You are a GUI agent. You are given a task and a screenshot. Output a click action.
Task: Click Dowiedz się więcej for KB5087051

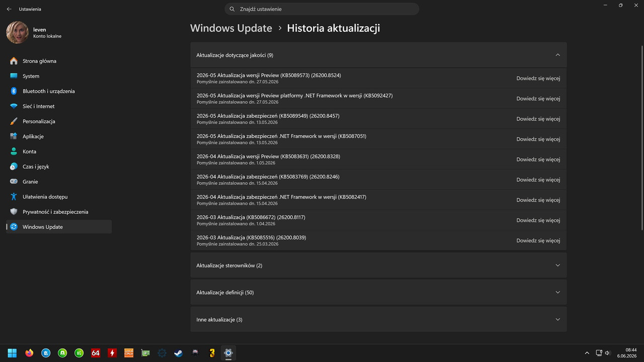coord(538,139)
